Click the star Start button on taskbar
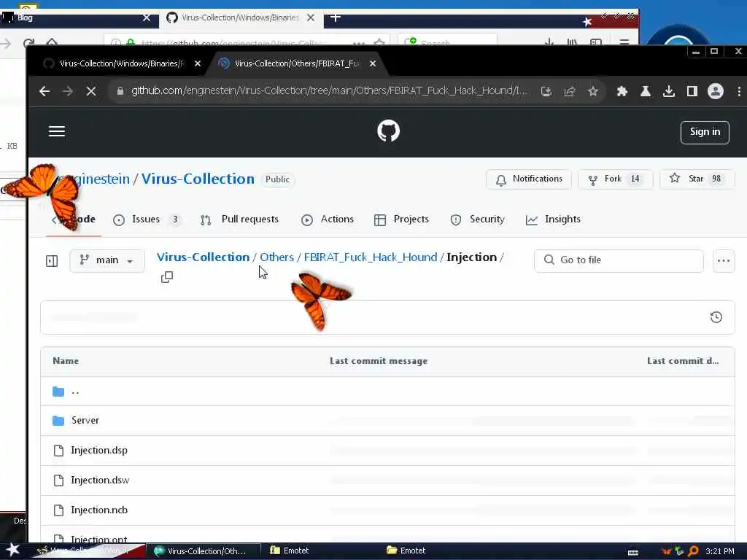This screenshot has width=747, height=560. coord(13,550)
